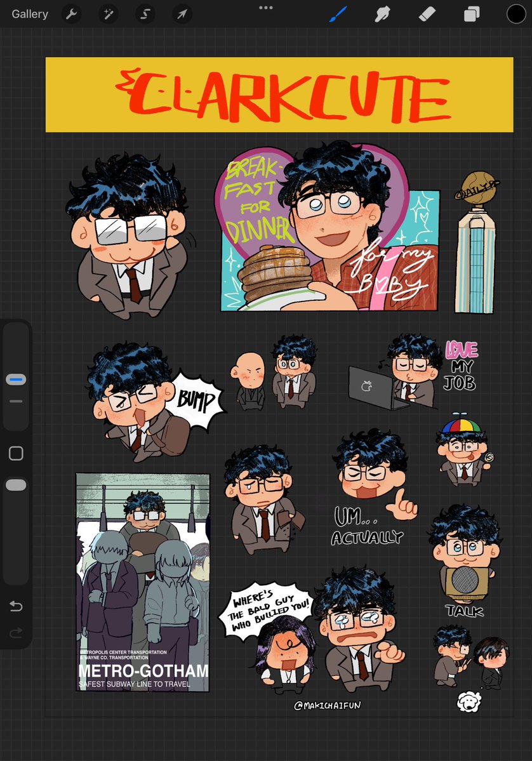The image size is (532, 761).
Task: Adjust the brush size slider handle
Action: click(16, 380)
